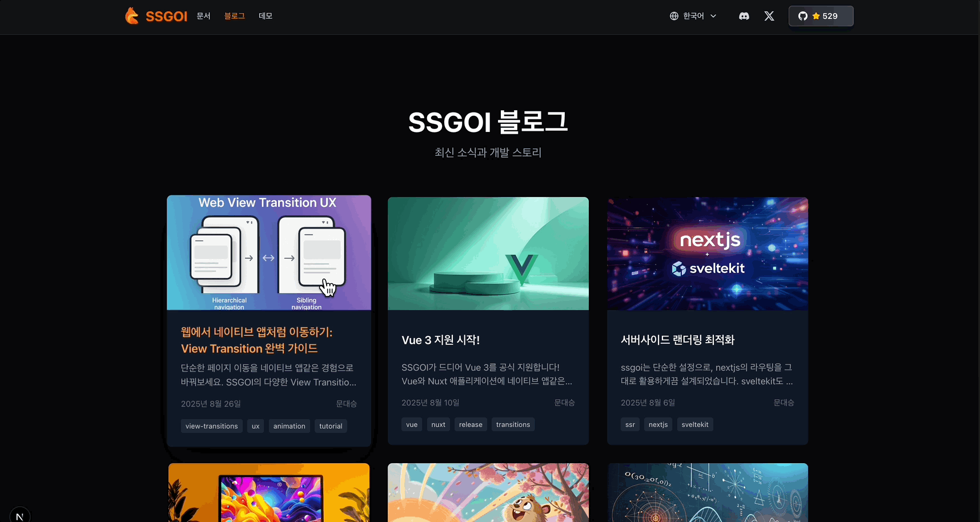This screenshot has width=980, height=522.
Task: Open the cartoon squirrel article thumbnail
Action: pyautogui.click(x=488, y=492)
